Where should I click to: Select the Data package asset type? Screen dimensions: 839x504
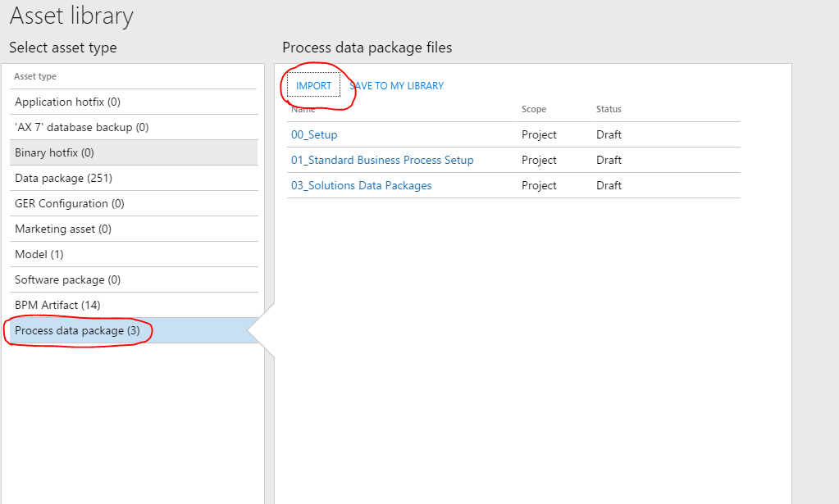[61, 178]
